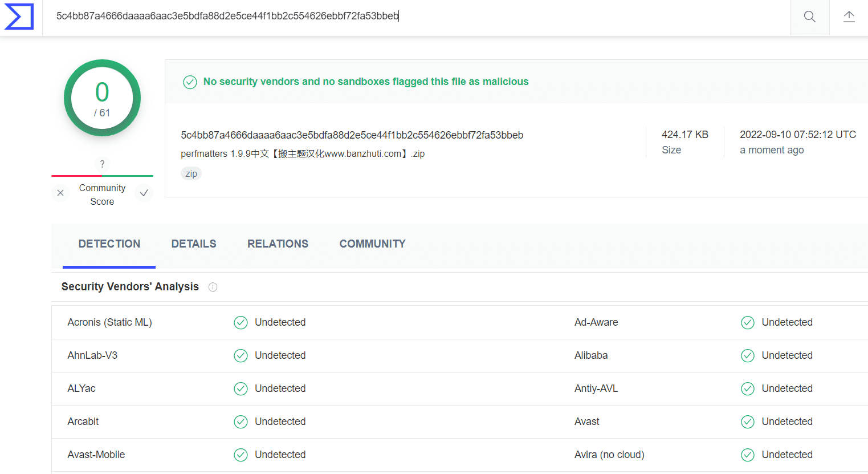Screen dimensions: 868x474
Task: Open the Details tab
Action: tap(194, 244)
